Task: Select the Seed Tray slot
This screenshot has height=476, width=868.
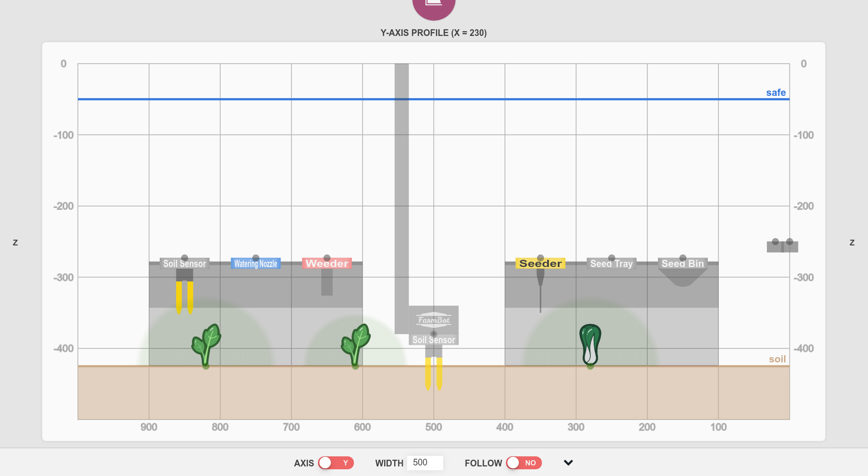Action: (611, 263)
